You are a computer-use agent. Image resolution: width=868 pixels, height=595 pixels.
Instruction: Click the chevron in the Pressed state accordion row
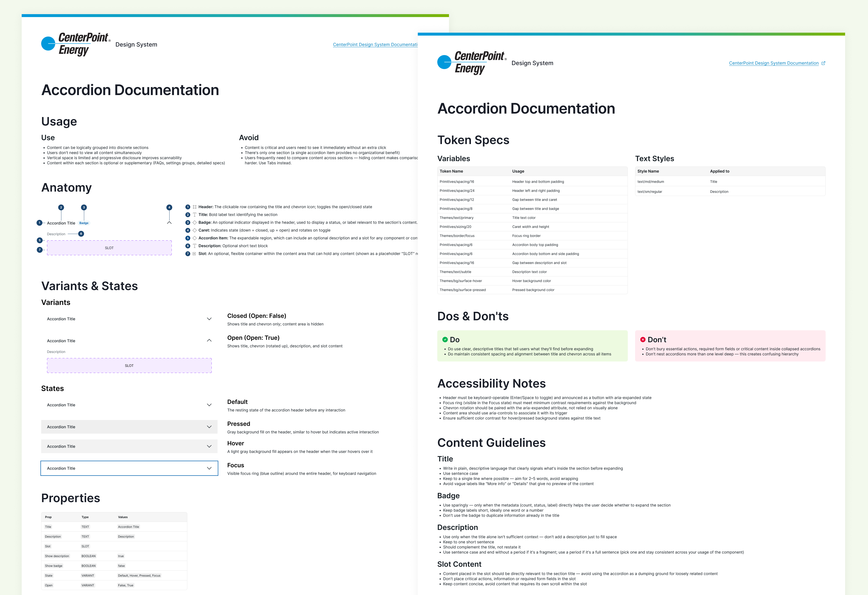[x=209, y=427]
